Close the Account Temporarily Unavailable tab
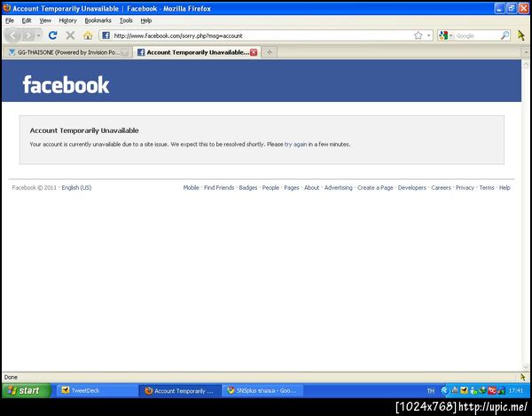The width and height of the screenshot is (532, 416). (x=254, y=52)
